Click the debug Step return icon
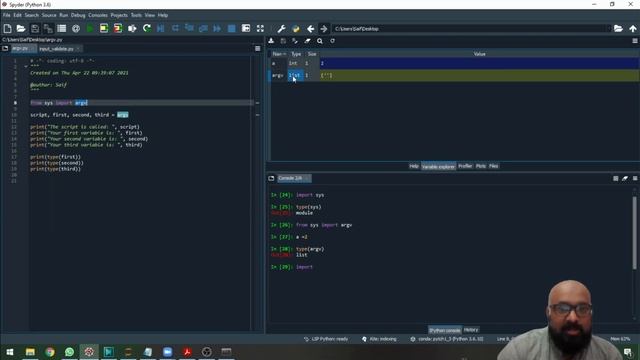This screenshot has height=360, width=640. [x=203, y=29]
